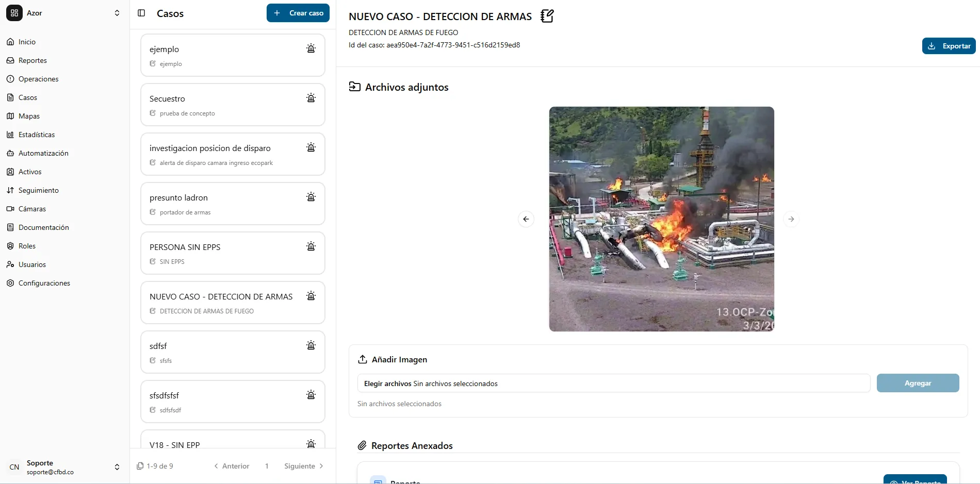Screen dimensions: 980x484
Task: Click the Configuraciones gear icon
Action: point(10,283)
